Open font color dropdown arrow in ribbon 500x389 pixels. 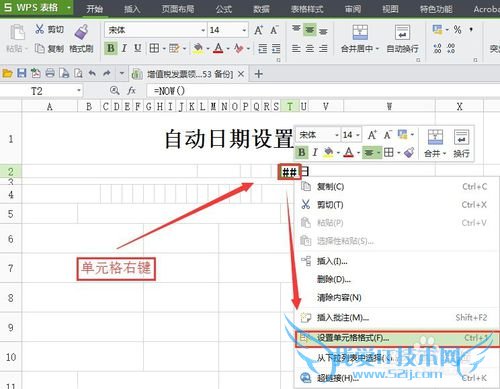click(228, 49)
